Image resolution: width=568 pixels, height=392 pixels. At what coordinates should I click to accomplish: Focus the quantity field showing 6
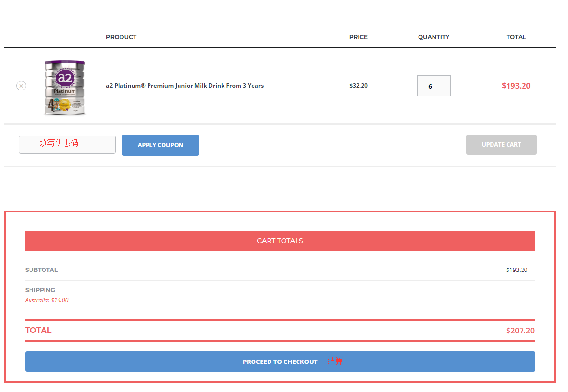[433, 86]
